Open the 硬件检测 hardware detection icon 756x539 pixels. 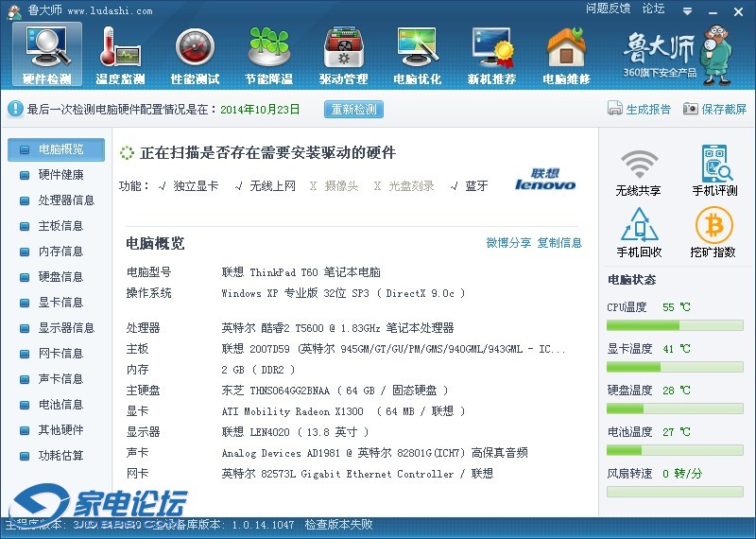tap(46, 54)
